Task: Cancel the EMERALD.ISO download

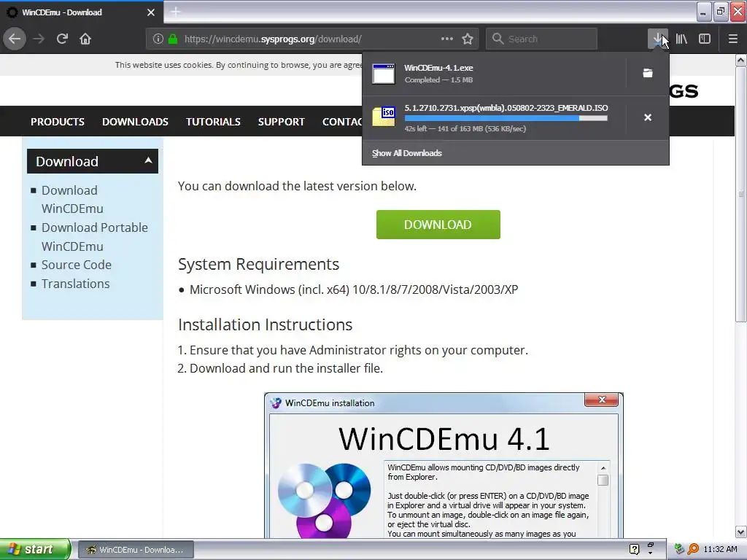Action: [648, 117]
